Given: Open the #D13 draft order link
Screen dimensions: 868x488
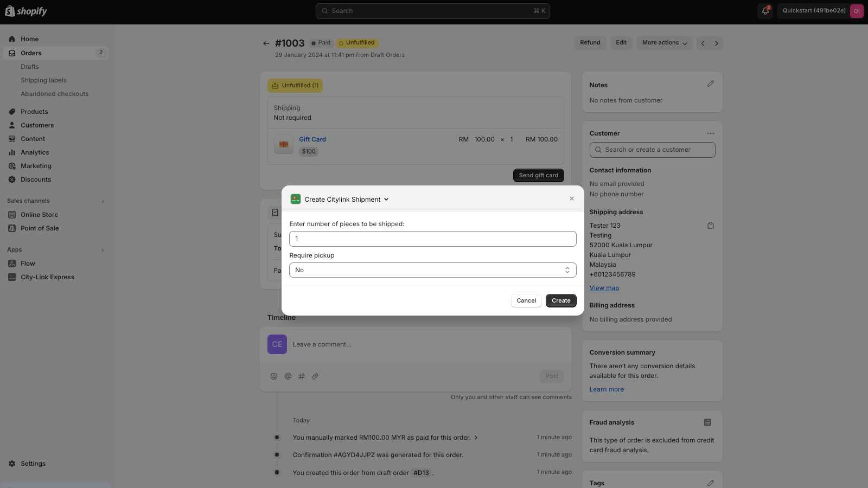Looking at the screenshot, I should 422,473.
